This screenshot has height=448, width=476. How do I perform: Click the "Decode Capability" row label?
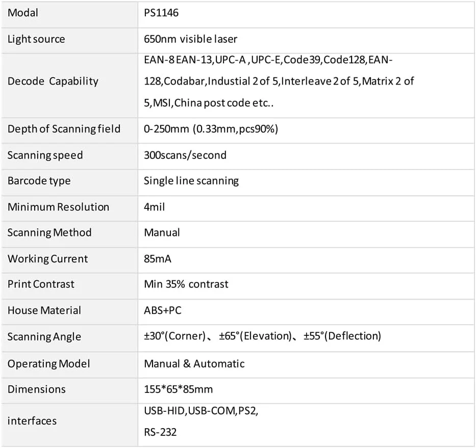53,81
